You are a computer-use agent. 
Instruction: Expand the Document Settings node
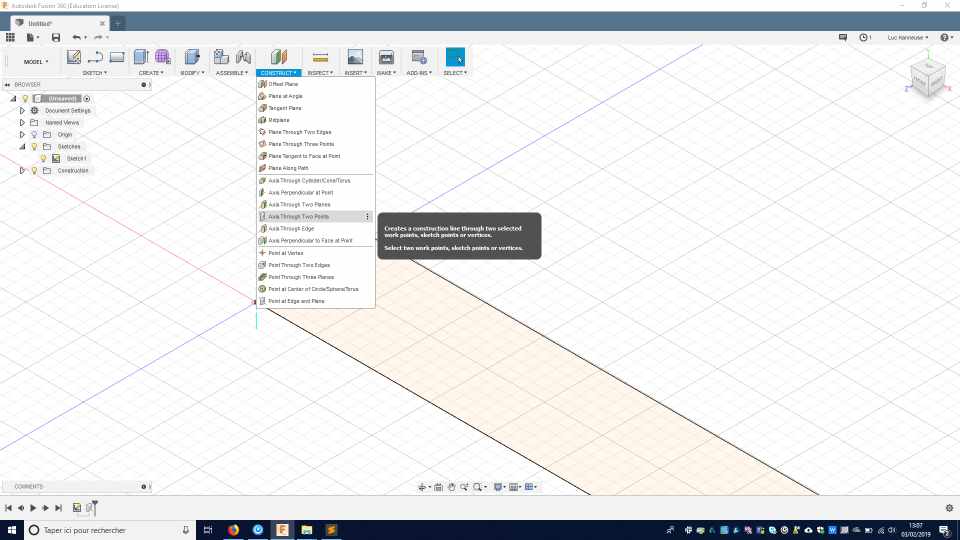[22, 111]
